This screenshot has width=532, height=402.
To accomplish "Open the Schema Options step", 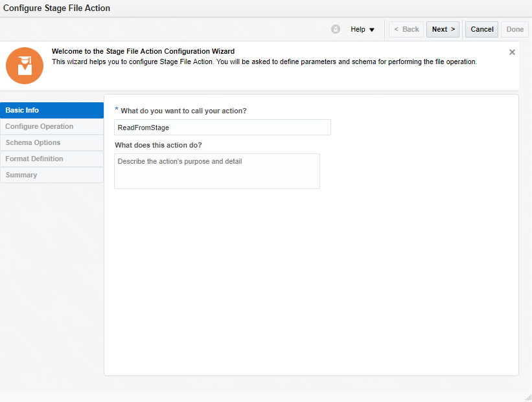I will point(52,142).
